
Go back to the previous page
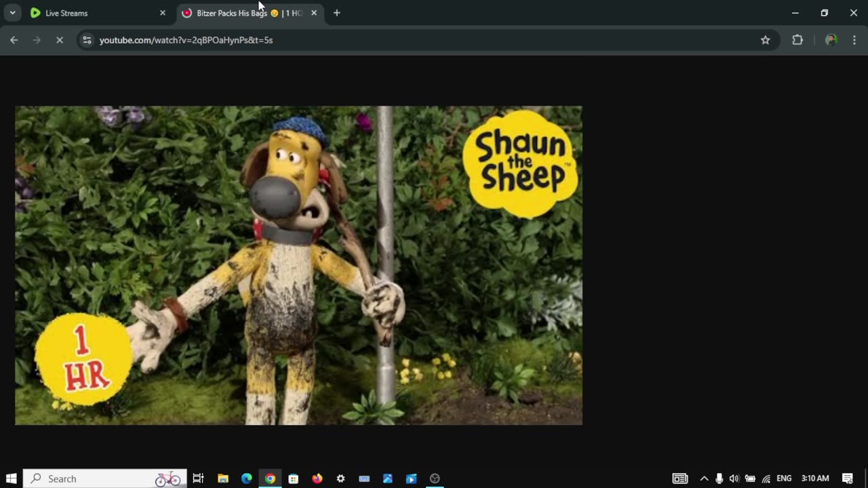14,40
